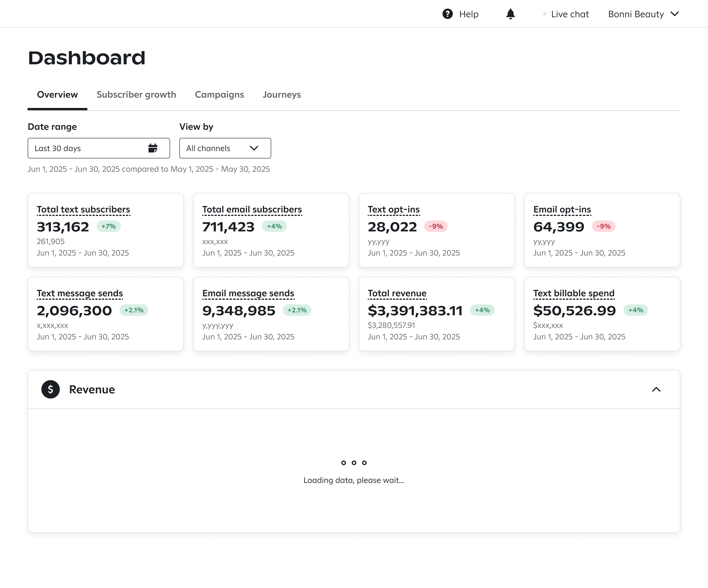Screen dimensions: 708x588
Task: Click the -9% badge on Text opt-ins
Action: click(436, 226)
